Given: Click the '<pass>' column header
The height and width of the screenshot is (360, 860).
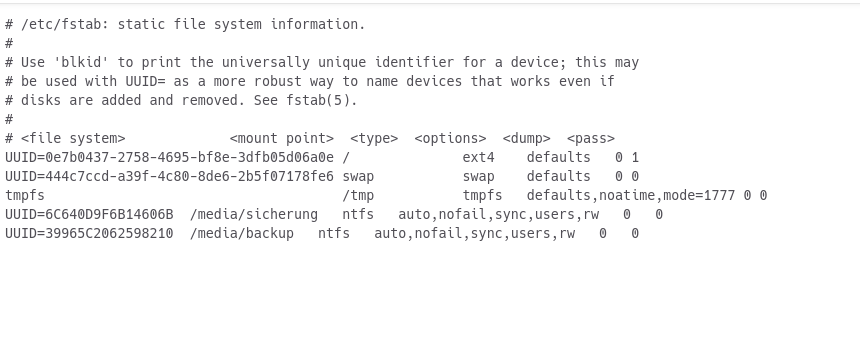Looking at the screenshot, I should [591, 138].
